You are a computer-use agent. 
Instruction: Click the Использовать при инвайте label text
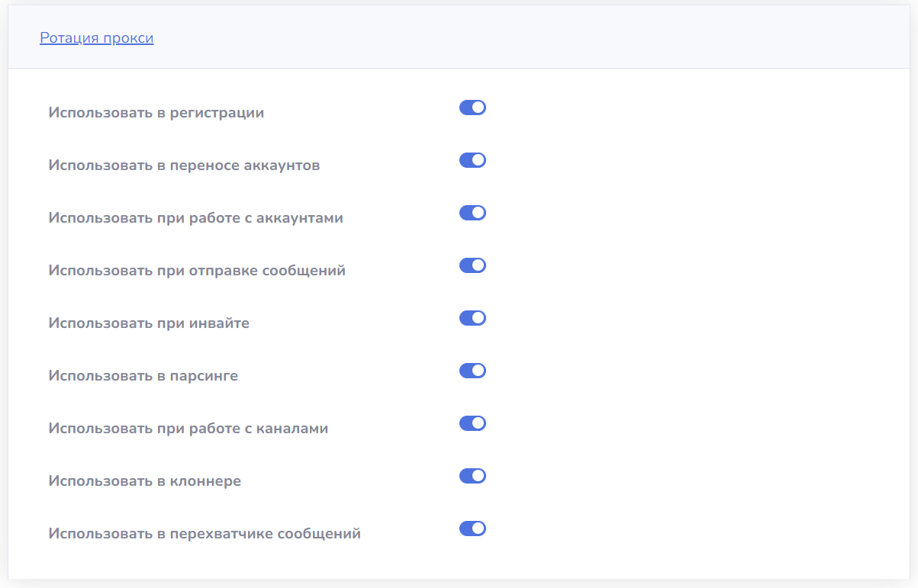pos(149,323)
